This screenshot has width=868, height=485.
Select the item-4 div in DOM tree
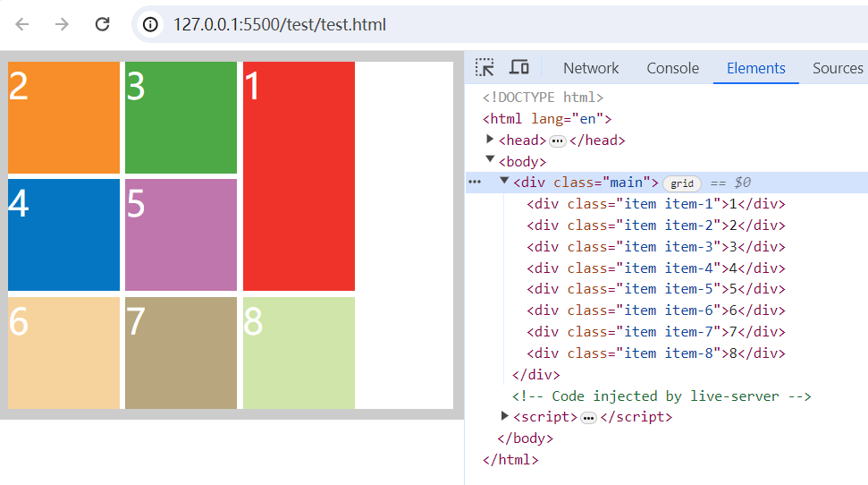(656, 268)
